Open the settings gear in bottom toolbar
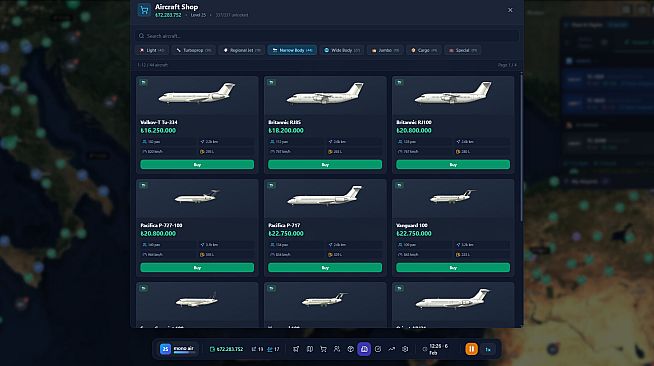 click(405, 349)
